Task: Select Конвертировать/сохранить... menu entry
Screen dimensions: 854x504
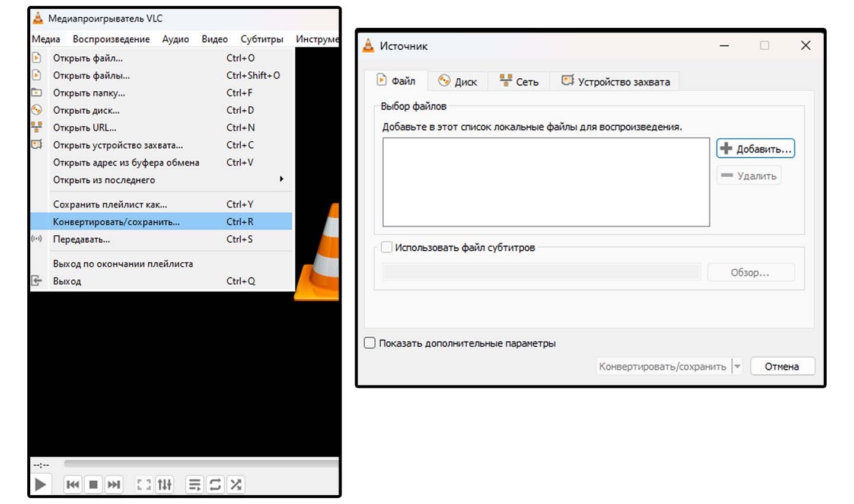Action: click(x=161, y=221)
